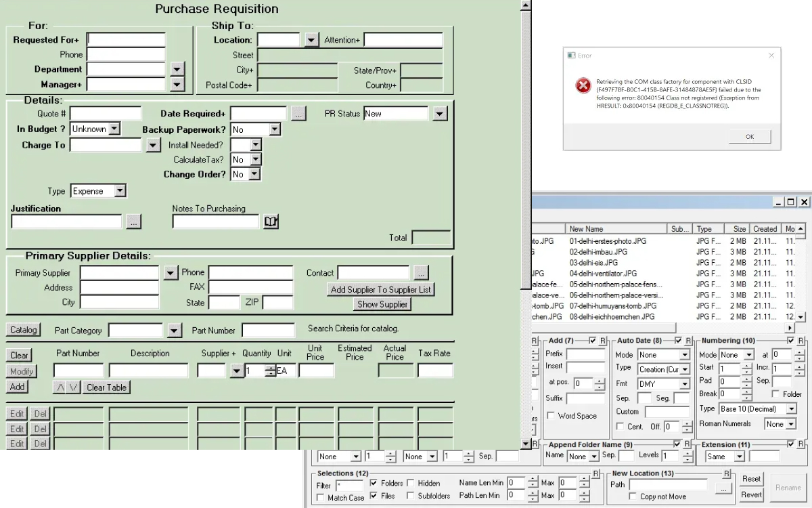Screen dimensions: 812x508
Task: Click the Error dialog title bar icon
Action: 571,56
